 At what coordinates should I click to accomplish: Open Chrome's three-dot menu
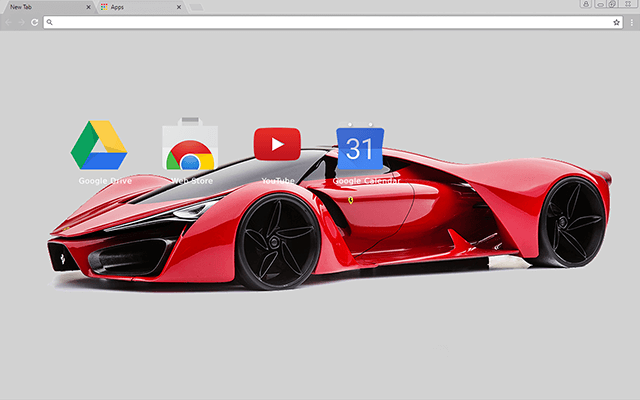point(631,21)
